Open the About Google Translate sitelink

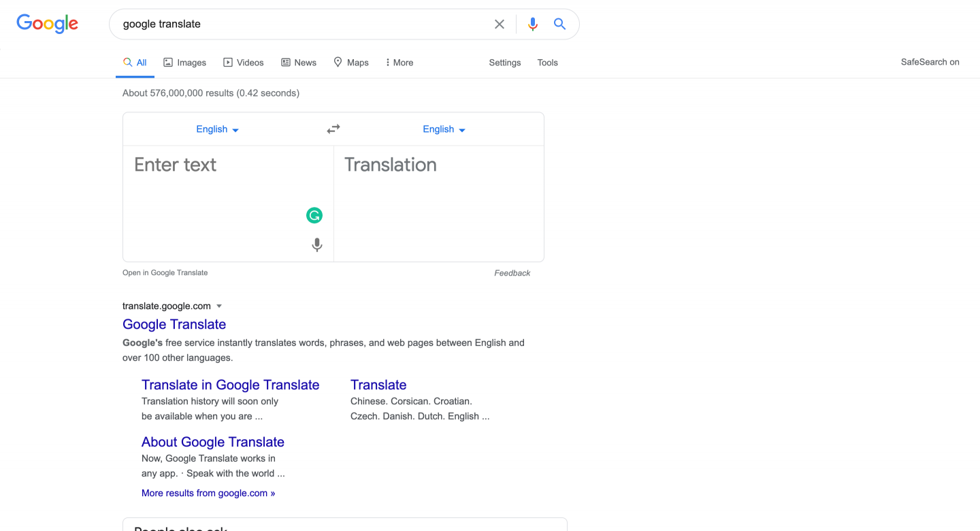(x=213, y=442)
